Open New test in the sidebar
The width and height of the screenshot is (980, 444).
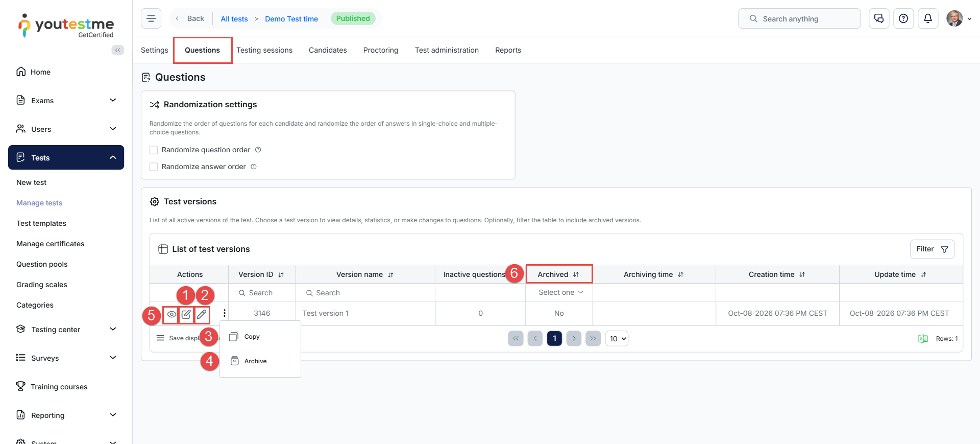point(31,182)
